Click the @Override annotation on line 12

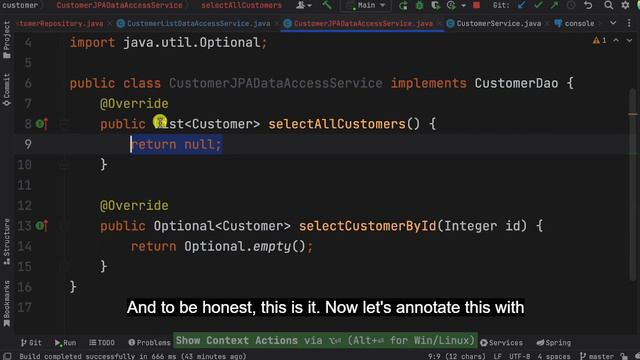[134, 205]
